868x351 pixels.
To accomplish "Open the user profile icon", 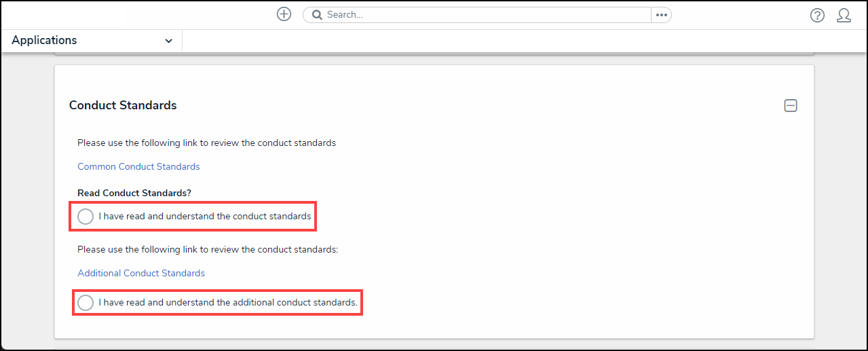I will click(844, 16).
